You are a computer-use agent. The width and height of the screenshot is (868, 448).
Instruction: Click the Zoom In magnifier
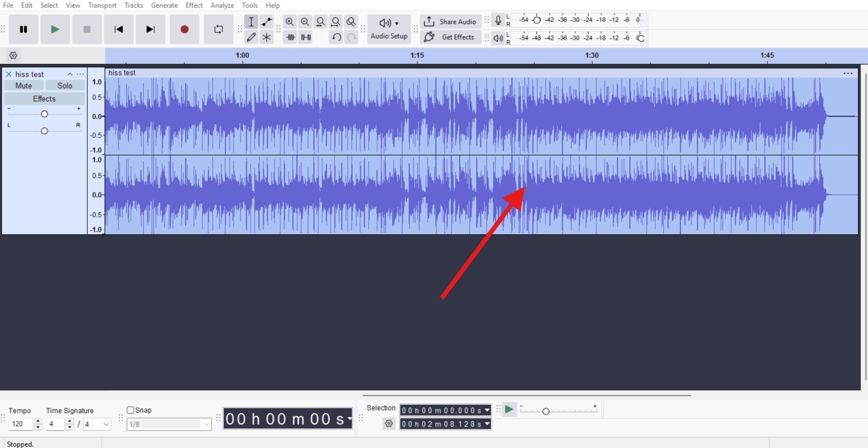tap(290, 22)
